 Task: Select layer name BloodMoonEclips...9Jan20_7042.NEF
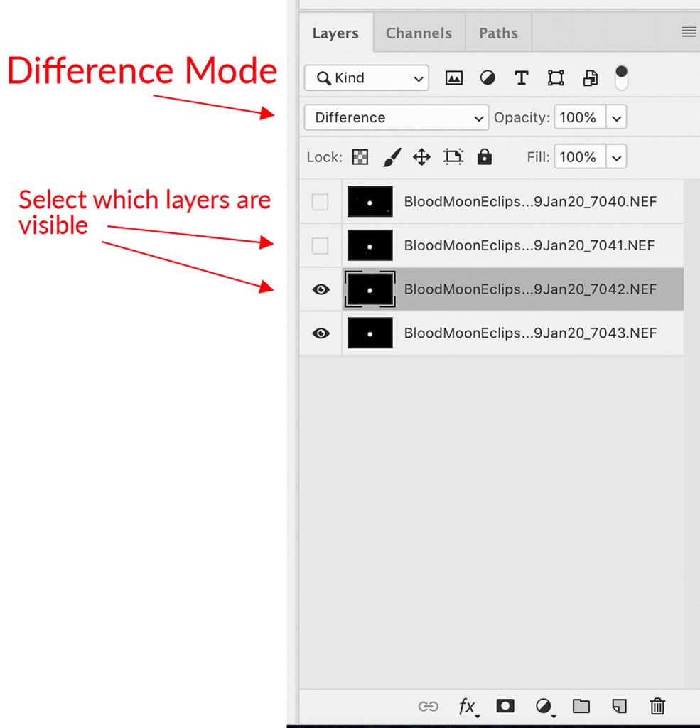click(x=530, y=289)
